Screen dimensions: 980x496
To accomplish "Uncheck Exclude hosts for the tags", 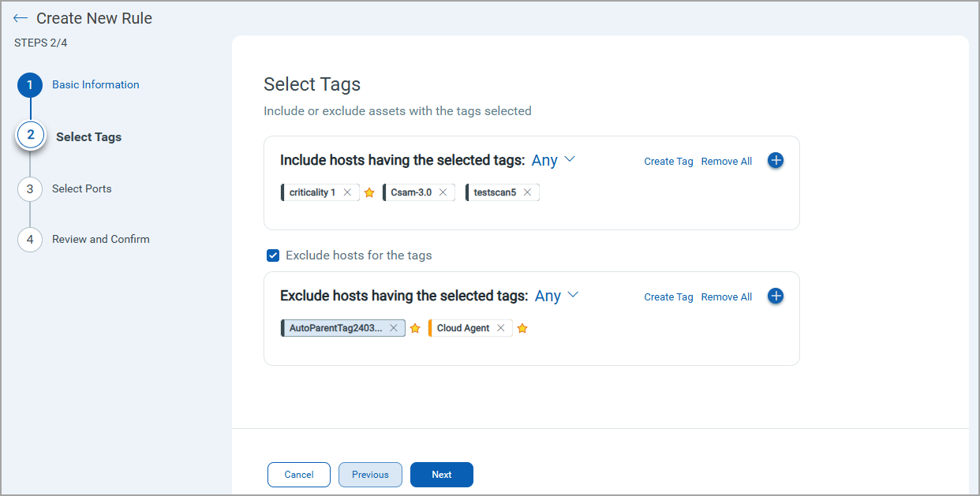I will pyautogui.click(x=273, y=255).
